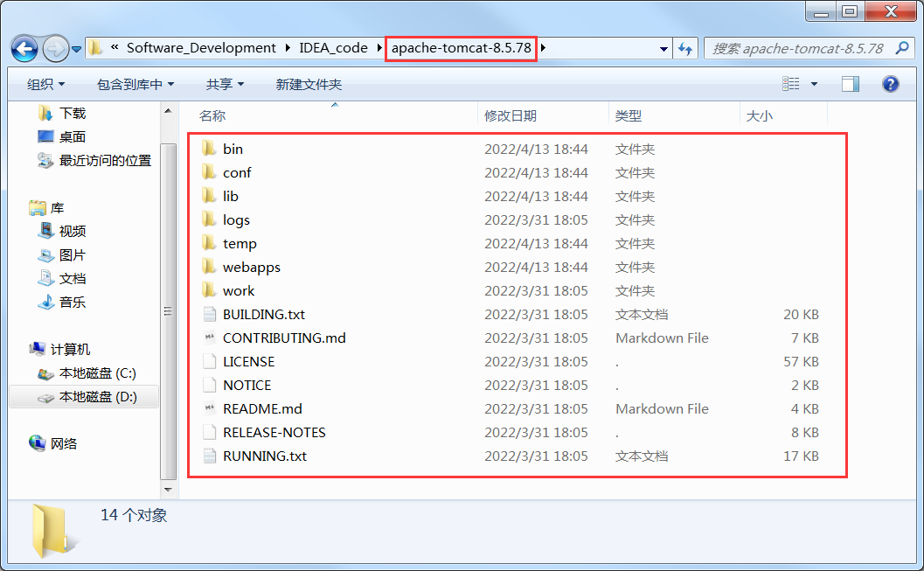This screenshot has width=924, height=571.
Task: Select IDEA_code in the address path
Action: (x=333, y=48)
